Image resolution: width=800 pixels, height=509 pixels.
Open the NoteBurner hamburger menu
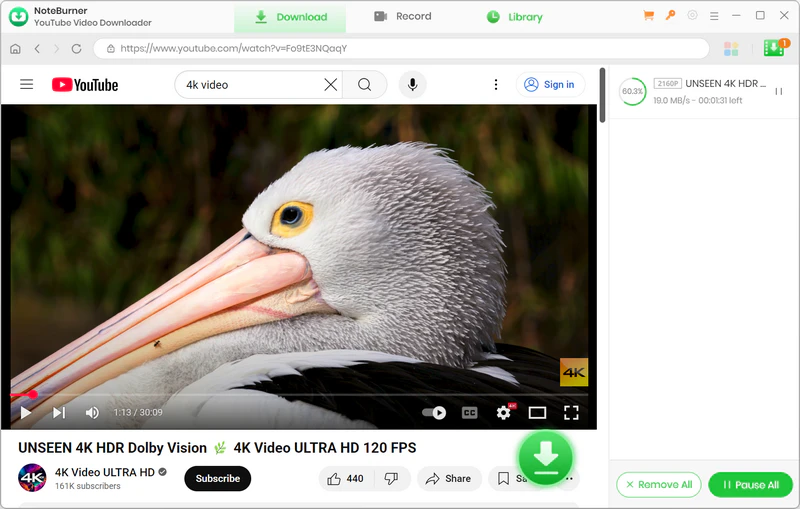click(x=715, y=16)
